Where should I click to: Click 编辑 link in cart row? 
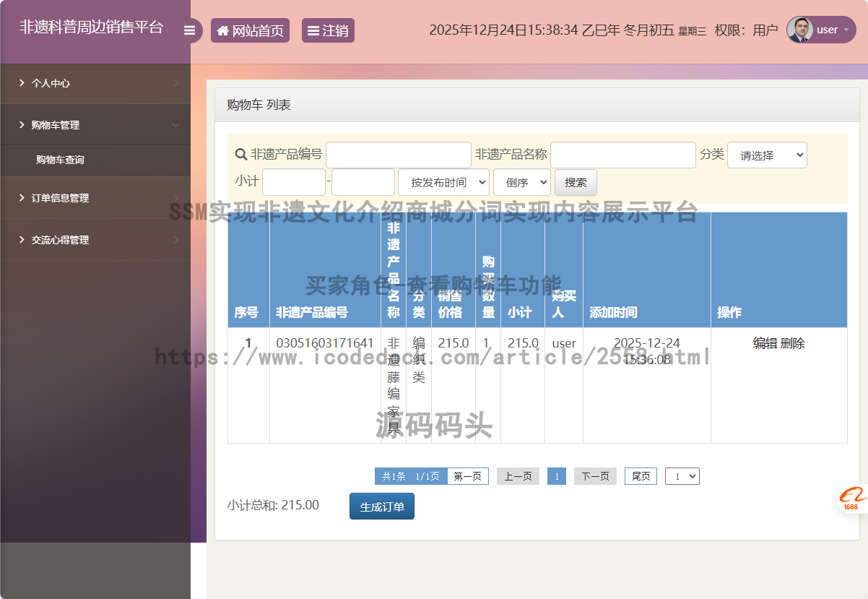[x=765, y=343]
